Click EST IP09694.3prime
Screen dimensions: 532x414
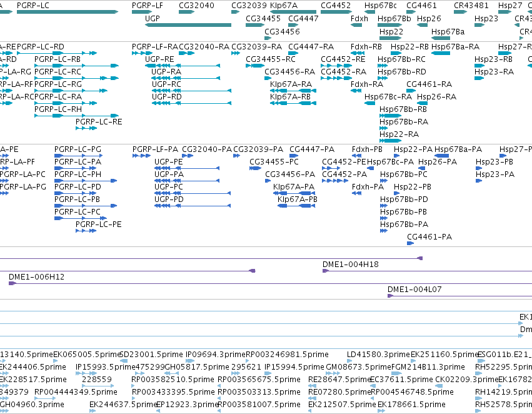click(216, 355)
